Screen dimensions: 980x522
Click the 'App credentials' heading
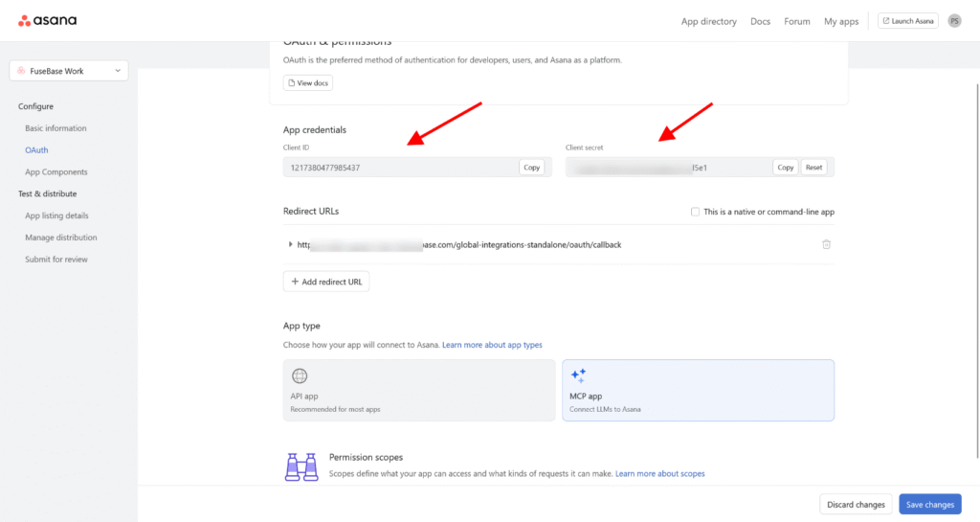pos(314,130)
